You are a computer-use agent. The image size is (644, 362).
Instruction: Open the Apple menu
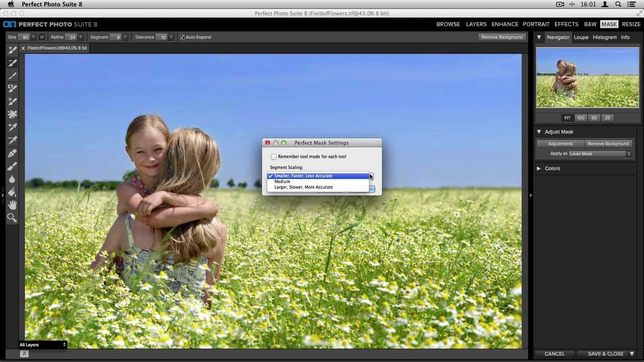point(11,5)
